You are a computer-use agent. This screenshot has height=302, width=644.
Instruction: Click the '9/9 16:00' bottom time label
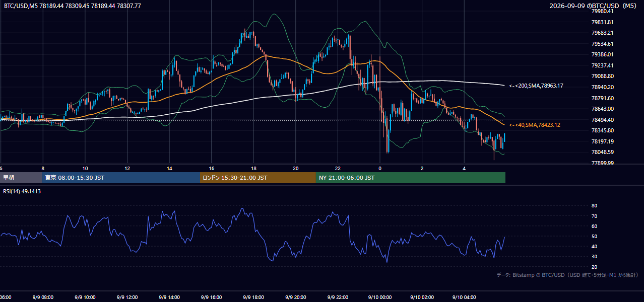click(212, 297)
